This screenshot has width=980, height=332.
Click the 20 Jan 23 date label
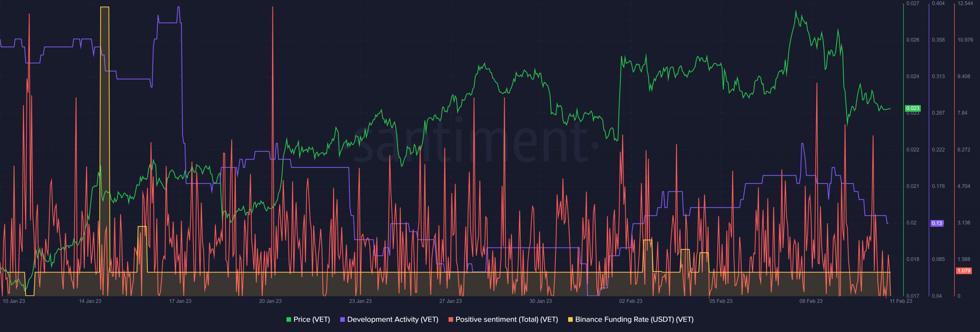[x=270, y=301]
